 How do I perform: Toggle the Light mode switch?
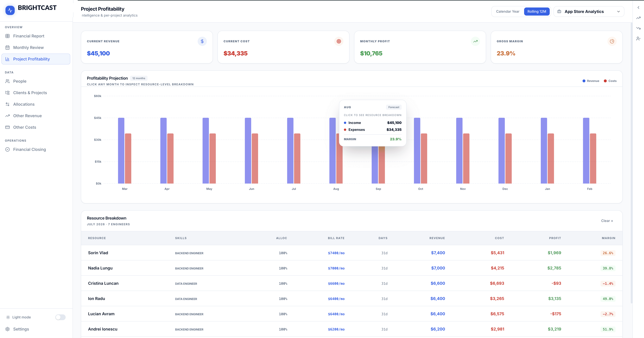coord(60,317)
